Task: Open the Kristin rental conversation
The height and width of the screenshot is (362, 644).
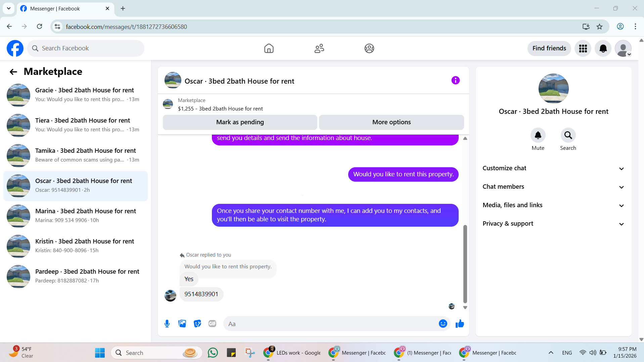Action: pos(76,246)
